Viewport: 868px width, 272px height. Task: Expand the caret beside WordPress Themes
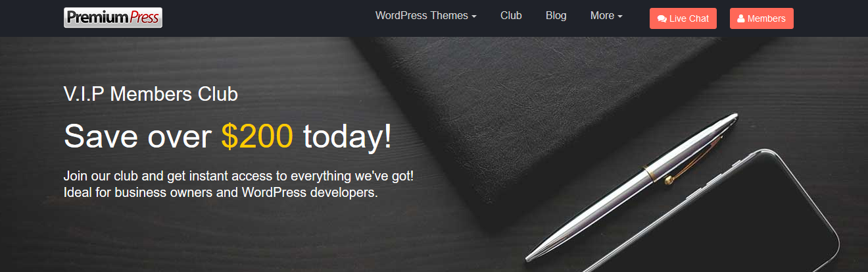click(x=474, y=16)
